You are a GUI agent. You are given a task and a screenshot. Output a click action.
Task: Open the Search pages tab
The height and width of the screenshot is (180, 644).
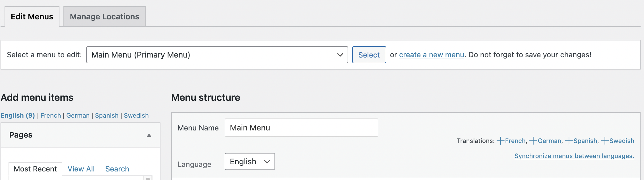(117, 169)
